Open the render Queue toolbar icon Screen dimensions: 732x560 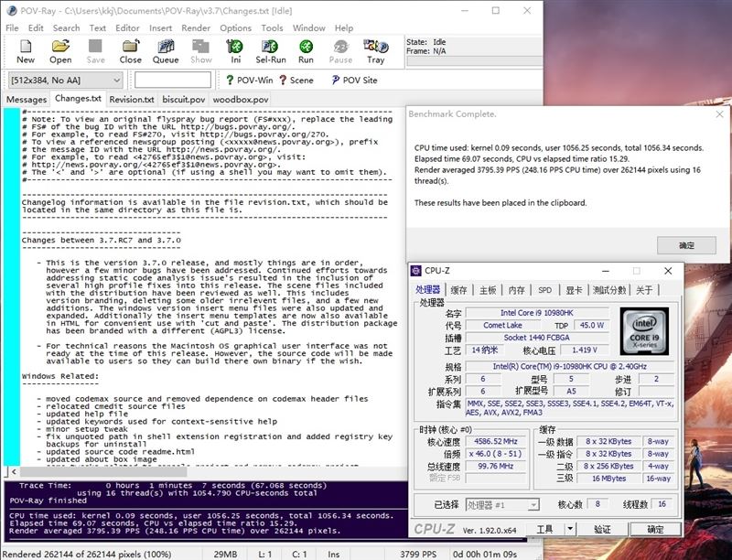(x=166, y=52)
